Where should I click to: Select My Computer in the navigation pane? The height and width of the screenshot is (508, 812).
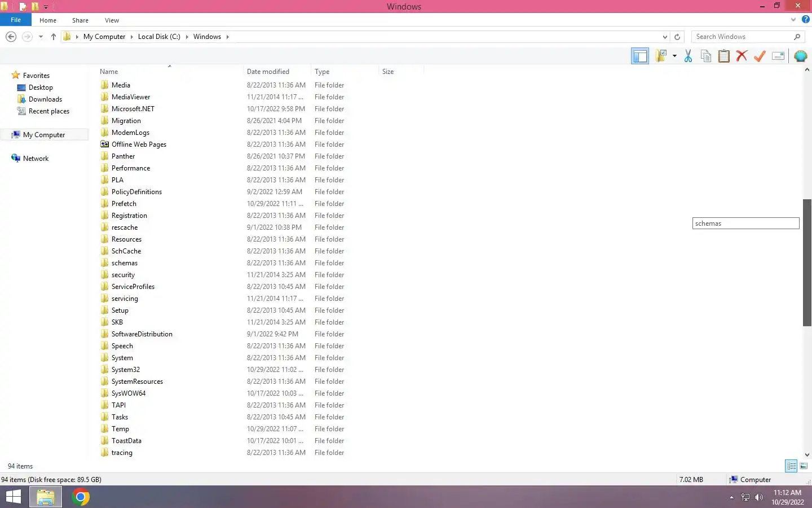[44, 135]
